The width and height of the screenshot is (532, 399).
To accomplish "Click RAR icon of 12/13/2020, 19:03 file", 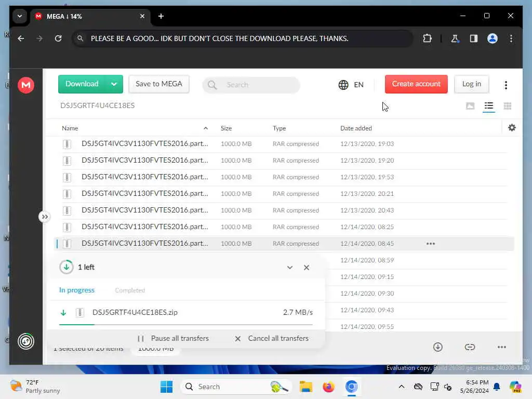I will 67,144.
